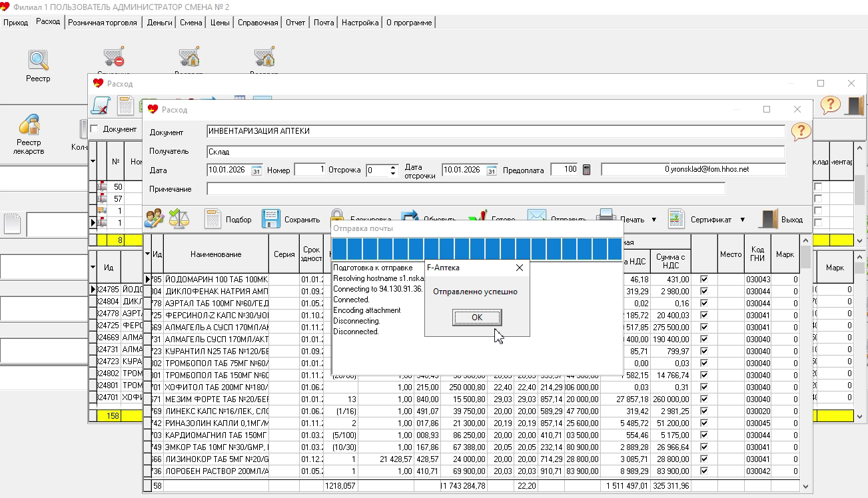Click the Подбор document icon
This screenshot has height=498, width=868.
click(x=213, y=219)
